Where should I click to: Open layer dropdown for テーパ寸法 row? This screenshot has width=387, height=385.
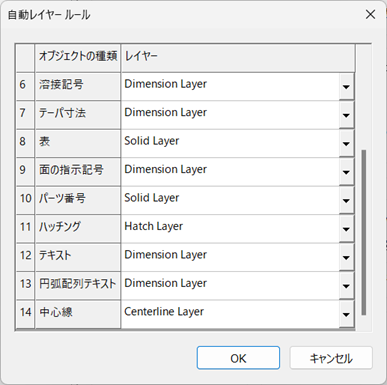pyautogui.click(x=346, y=115)
